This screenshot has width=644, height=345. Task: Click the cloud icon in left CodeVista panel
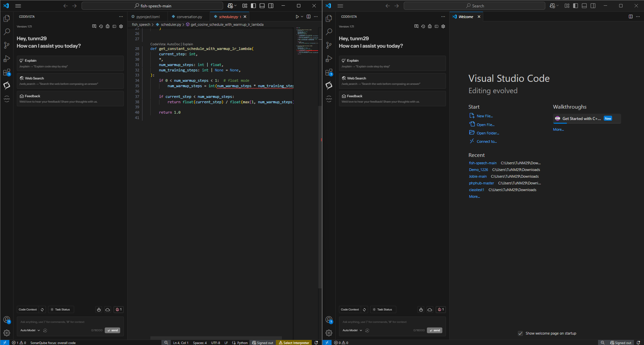click(108, 309)
